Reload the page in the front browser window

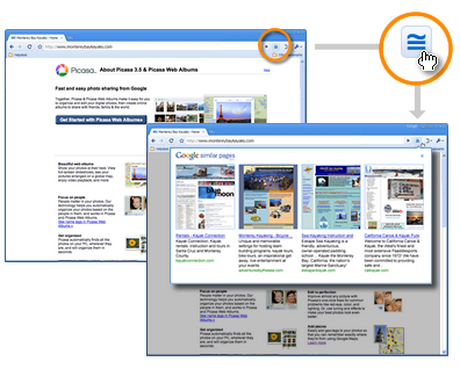171,141
